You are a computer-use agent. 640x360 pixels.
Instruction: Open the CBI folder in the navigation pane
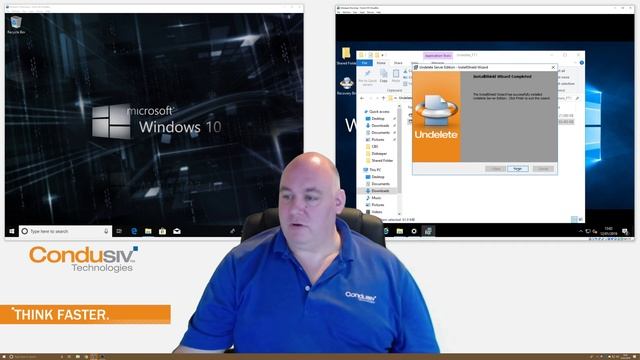[372, 147]
